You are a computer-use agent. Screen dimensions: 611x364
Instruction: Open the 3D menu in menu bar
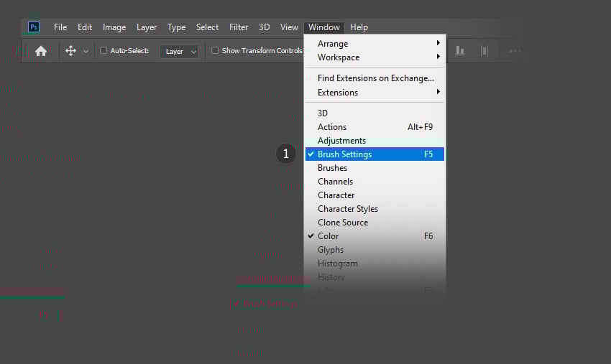point(265,27)
